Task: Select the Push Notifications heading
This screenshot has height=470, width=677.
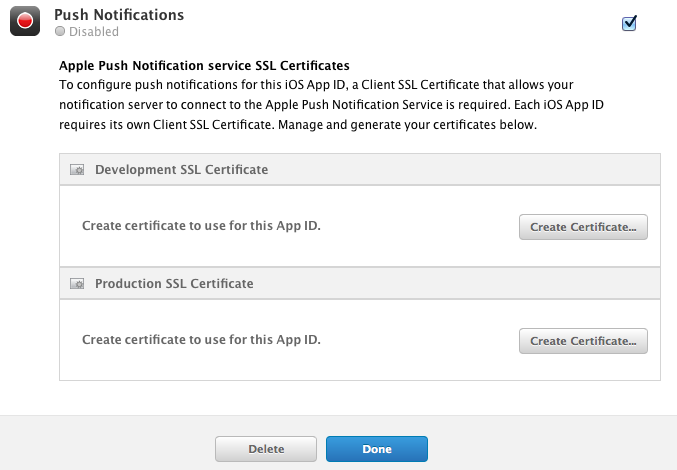Action: tap(119, 15)
